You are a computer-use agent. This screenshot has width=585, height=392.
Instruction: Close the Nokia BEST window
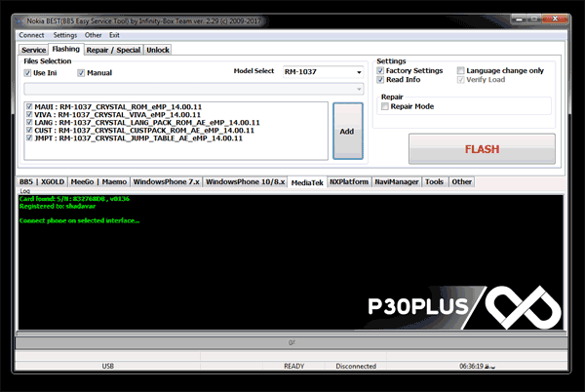point(555,19)
